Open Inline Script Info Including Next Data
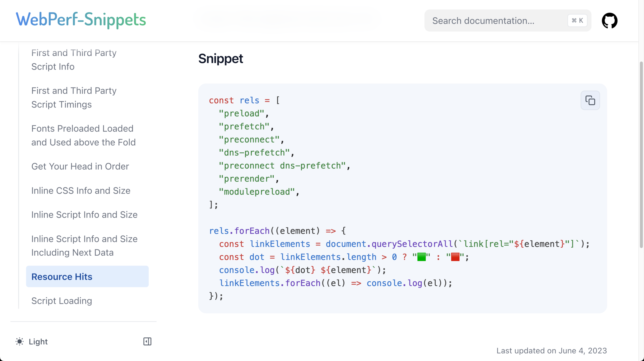The height and width of the screenshot is (361, 644). pos(84,245)
